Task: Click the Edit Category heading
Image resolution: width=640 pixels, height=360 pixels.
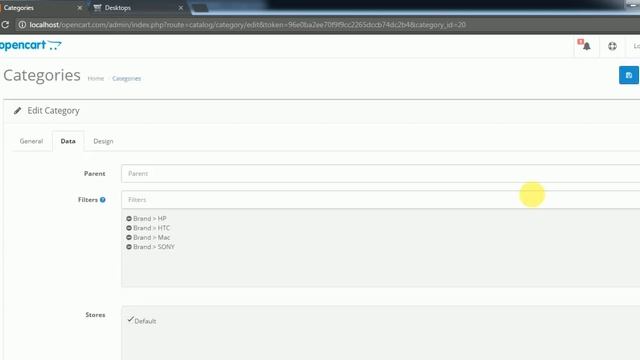Action: pyautogui.click(x=53, y=111)
